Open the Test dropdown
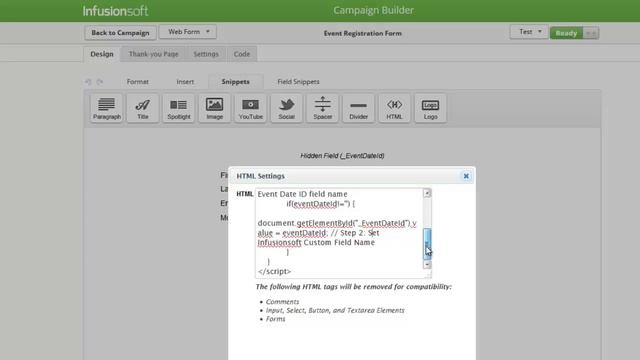The image size is (640, 360). pyautogui.click(x=529, y=32)
